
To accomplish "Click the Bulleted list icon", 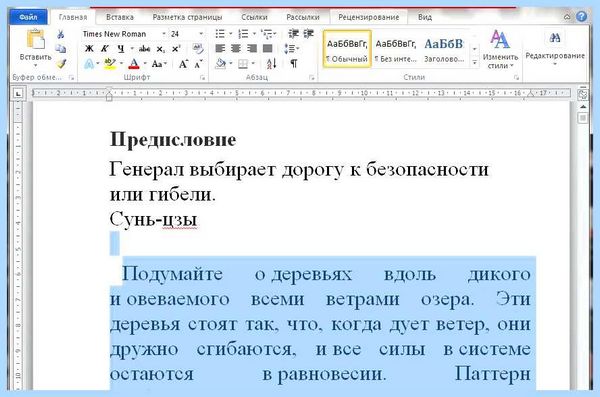I will click(x=220, y=34).
